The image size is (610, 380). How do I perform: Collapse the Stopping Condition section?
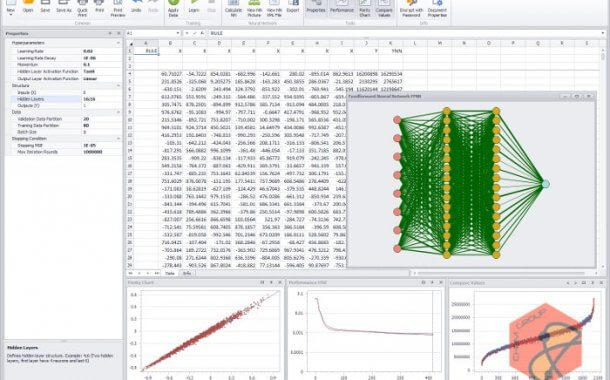(118, 138)
